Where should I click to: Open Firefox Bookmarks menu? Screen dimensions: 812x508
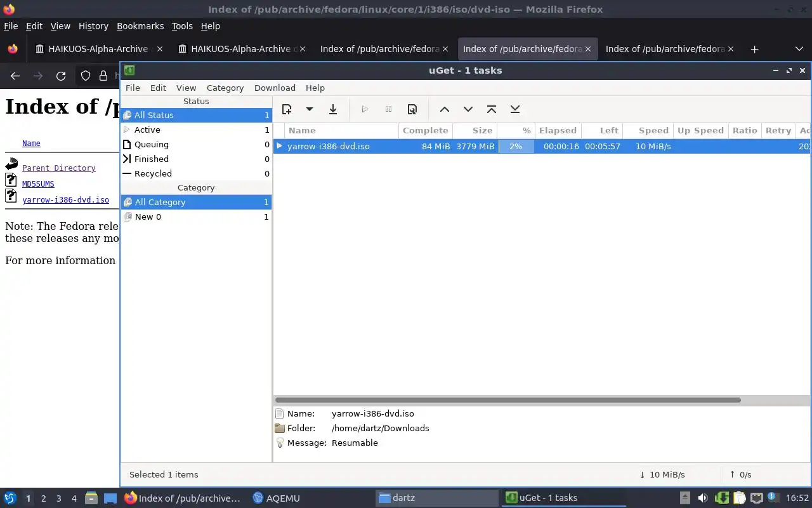click(140, 26)
